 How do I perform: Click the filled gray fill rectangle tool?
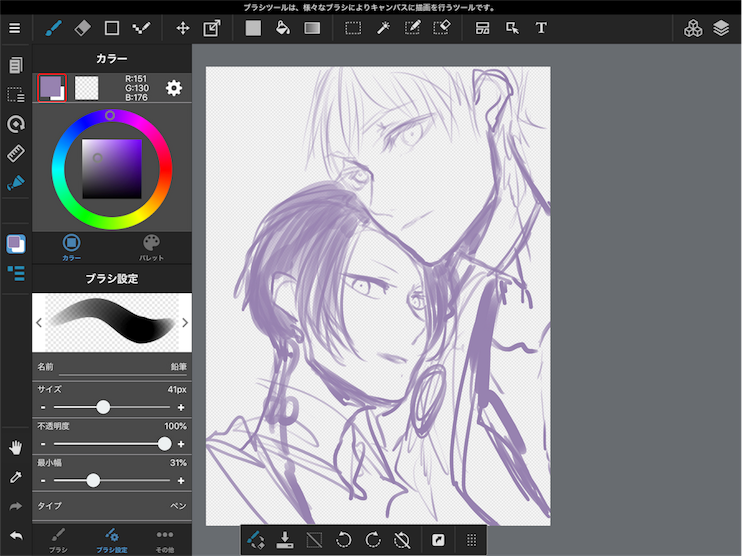click(253, 28)
